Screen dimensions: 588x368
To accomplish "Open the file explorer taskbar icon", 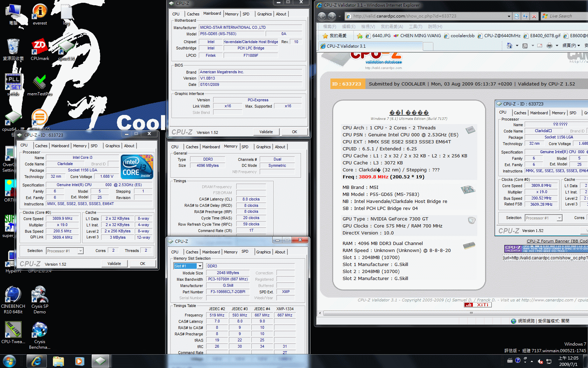I will pyautogui.click(x=58, y=361).
